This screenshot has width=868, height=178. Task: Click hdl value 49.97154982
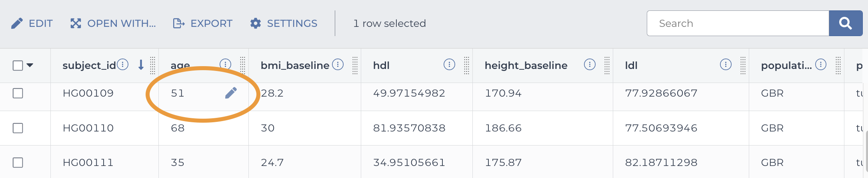click(x=409, y=93)
